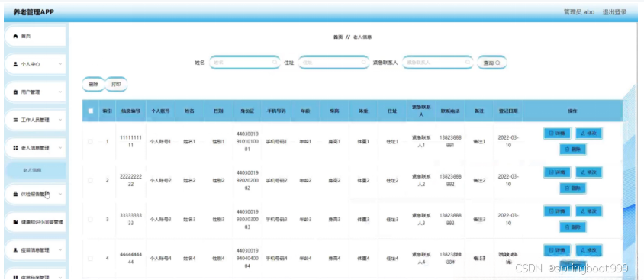Open 详情 details for the 姓名2 row
This screenshot has height=280, width=644.
557,172
